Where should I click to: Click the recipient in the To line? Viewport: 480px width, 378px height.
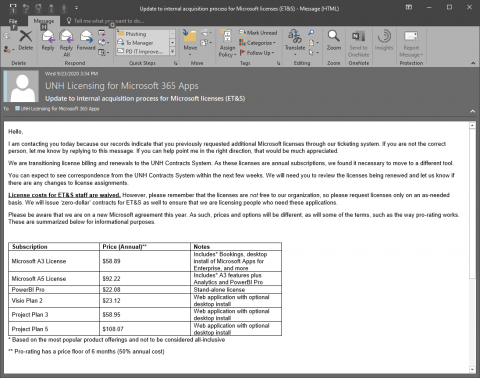pyautogui.click(x=57, y=109)
